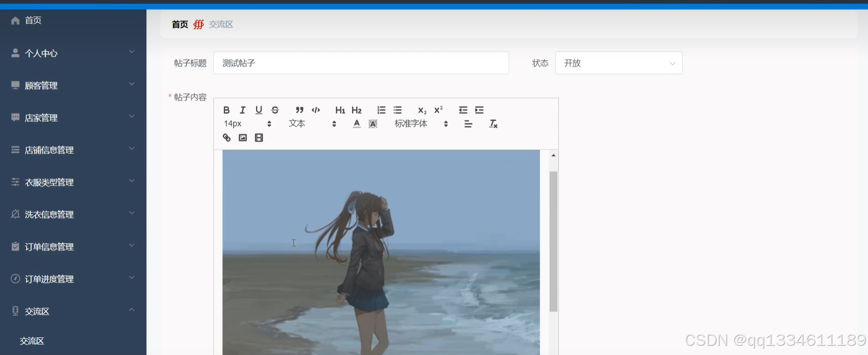The width and height of the screenshot is (868, 355).
Task: Click the editor scrollbar up arrow
Action: (554, 155)
